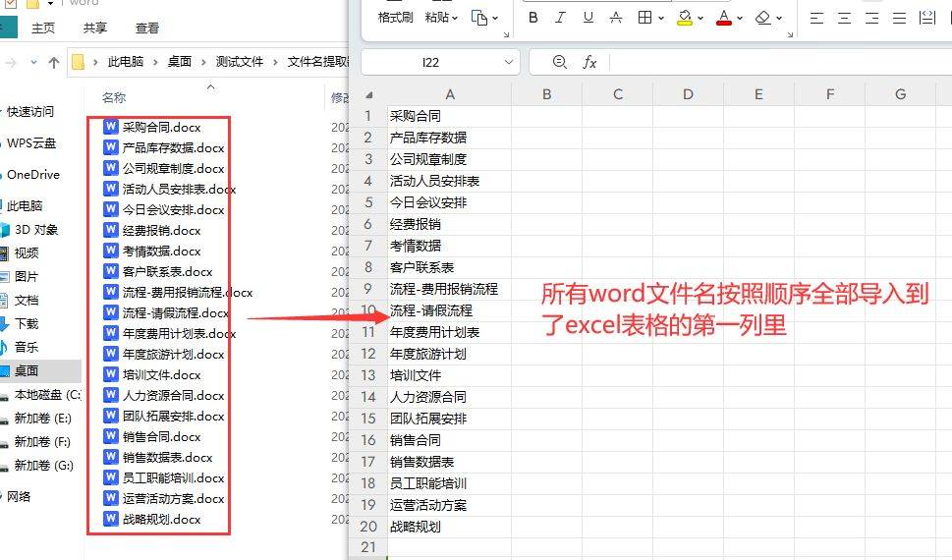Image resolution: width=952 pixels, height=560 pixels.
Task: Click the magnifier icon in formula bar
Action: pyautogui.click(x=560, y=62)
